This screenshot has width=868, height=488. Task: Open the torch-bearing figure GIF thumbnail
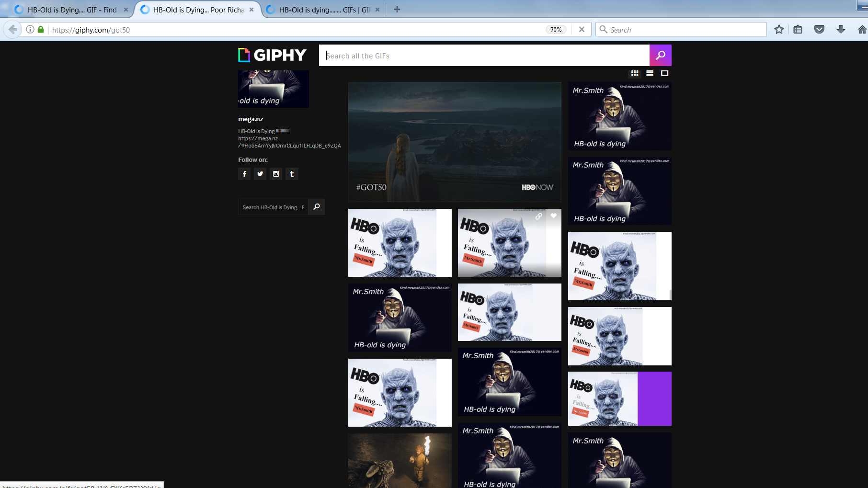point(400,461)
